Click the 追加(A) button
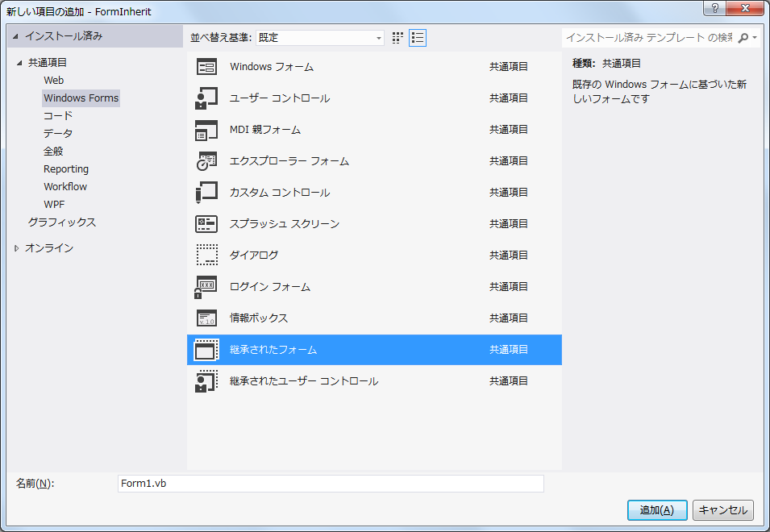The height and width of the screenshot is (532, 770). [657, 510]
